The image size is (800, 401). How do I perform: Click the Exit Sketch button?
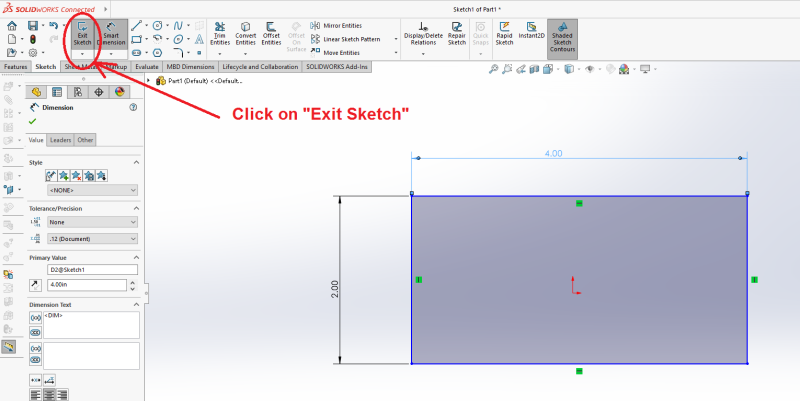pyautogui.click(x=82, y=34)
